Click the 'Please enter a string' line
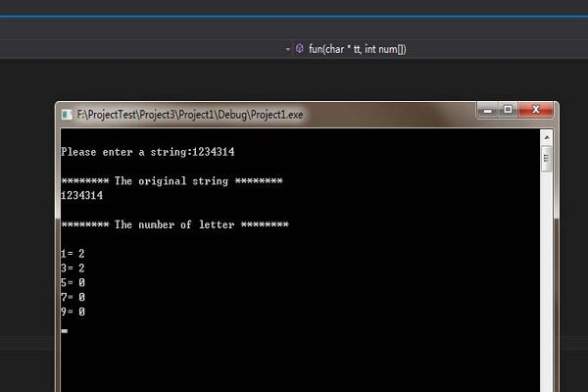This screenshot has height=392, width=588. [147, 152]
